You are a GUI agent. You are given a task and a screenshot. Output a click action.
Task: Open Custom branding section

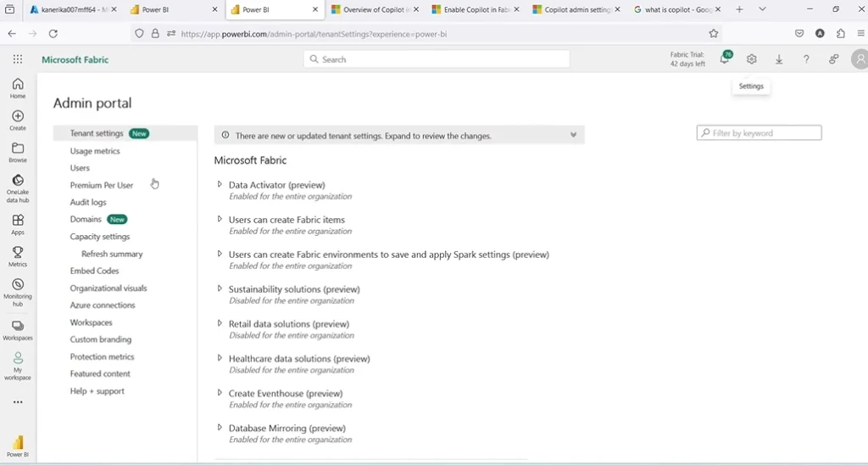pyautogui.click(x=101, y=339)
